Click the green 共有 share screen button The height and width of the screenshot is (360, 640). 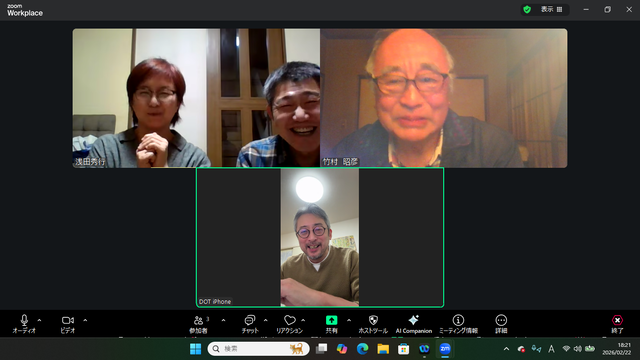tap(331, 320)
